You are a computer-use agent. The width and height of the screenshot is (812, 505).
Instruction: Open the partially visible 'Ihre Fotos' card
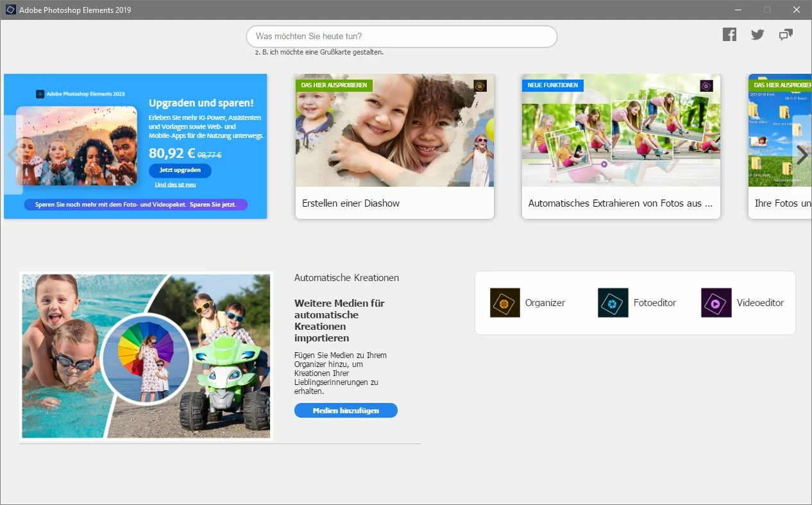click(x=780, y=146)
